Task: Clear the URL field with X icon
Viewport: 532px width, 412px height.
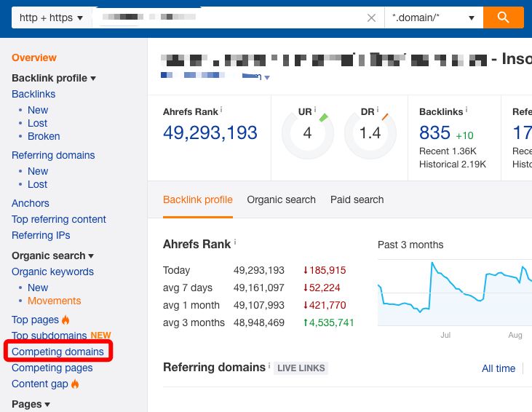Action: click(371, 17)
